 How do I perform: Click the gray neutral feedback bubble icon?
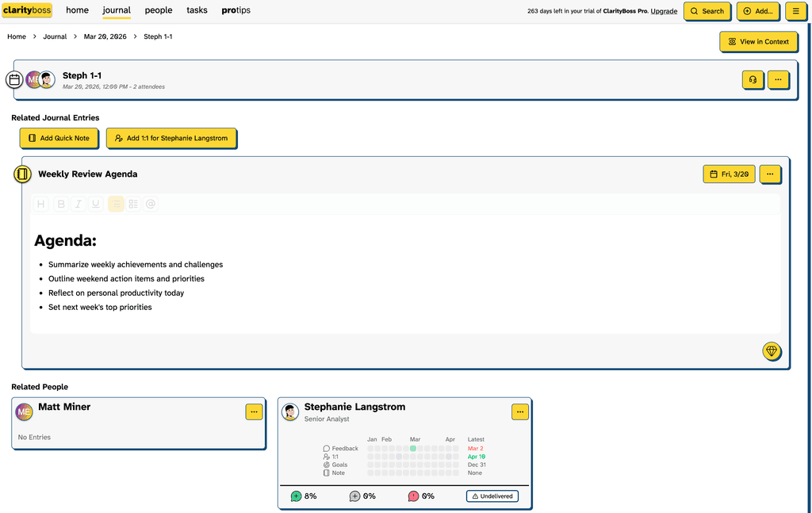[354, 496]
